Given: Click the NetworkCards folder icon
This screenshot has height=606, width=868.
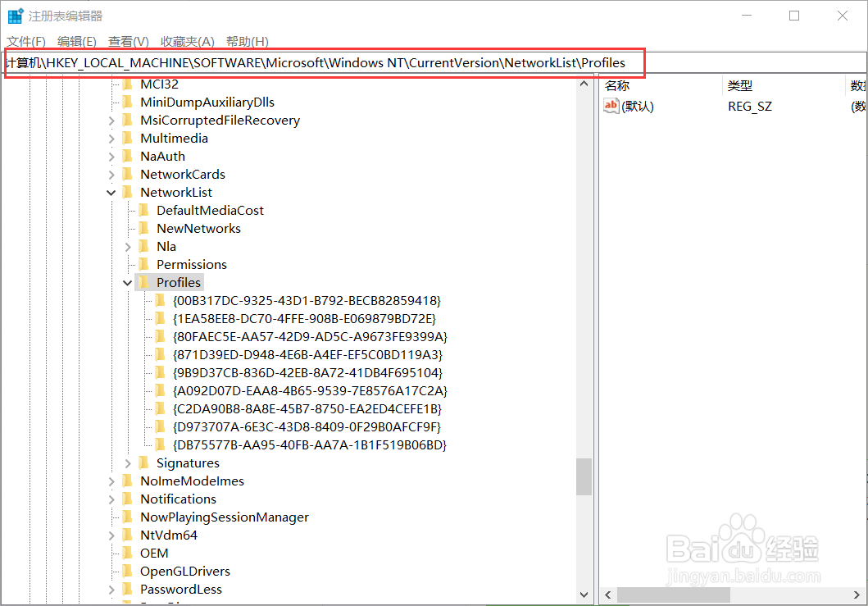Looking at the screenshot, I should (x=127, y=175).
